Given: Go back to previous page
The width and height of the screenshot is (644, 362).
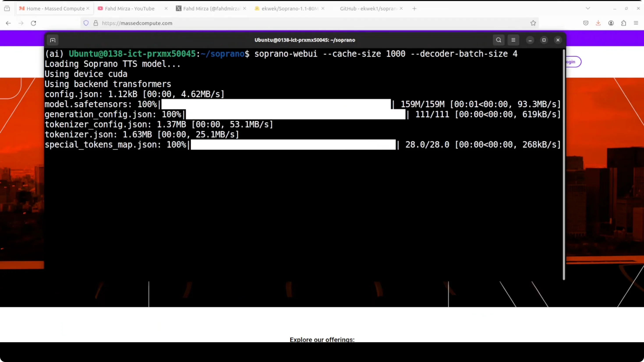Looking at the screenshot, I should [8, 23].
